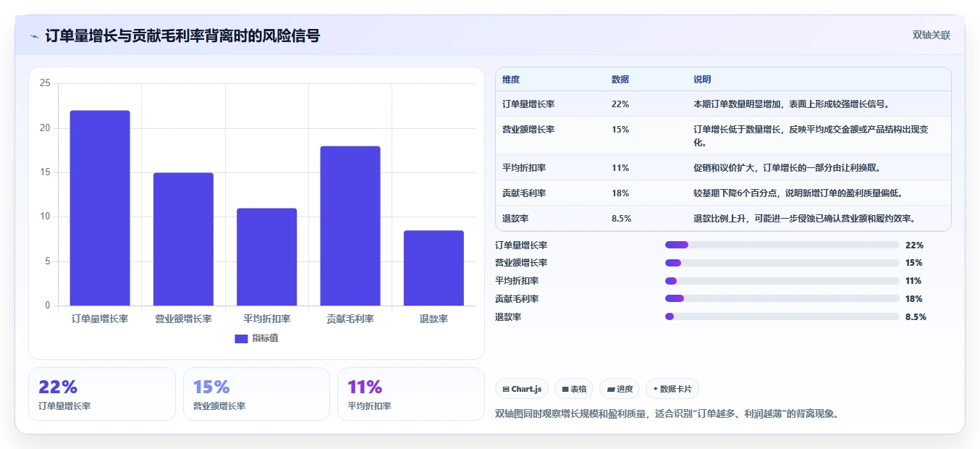The height and width of the screenshot is (449, 980).
Task: Click the 退款率 bar in the chart
Action: click(434, 268)
